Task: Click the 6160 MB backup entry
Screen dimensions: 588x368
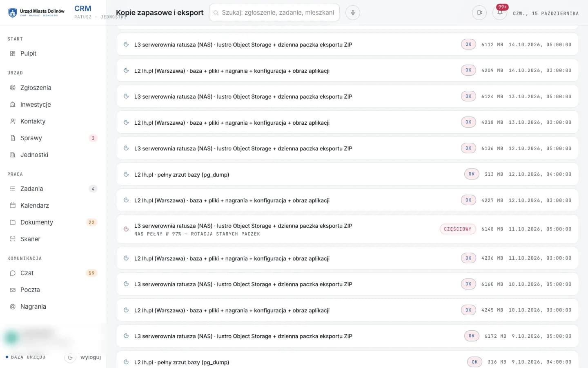Action: click(347, 284)
